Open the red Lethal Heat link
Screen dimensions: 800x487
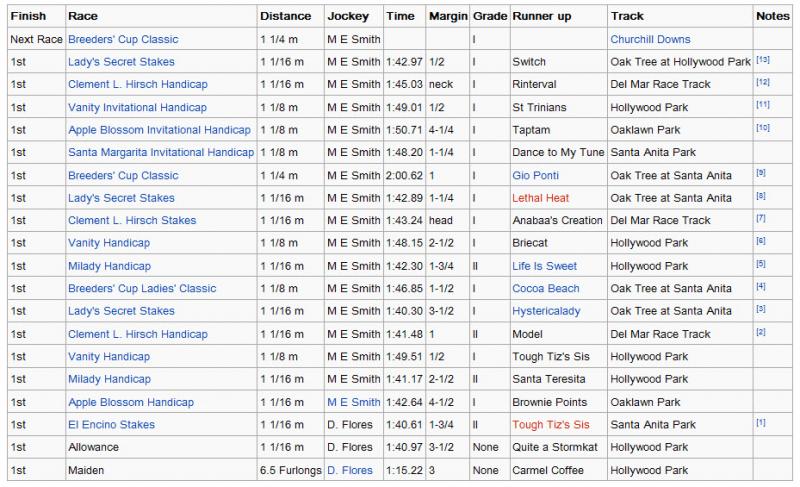tap(540, 198)
